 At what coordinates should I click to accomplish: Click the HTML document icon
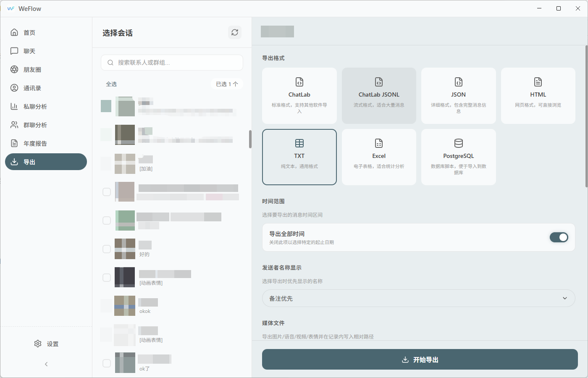[x=538, y=82]
